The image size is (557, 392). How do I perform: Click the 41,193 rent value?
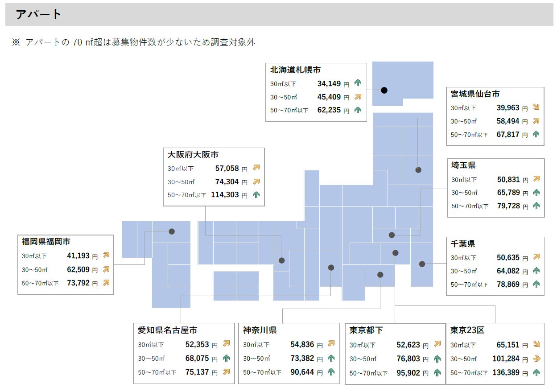(78, 256)
